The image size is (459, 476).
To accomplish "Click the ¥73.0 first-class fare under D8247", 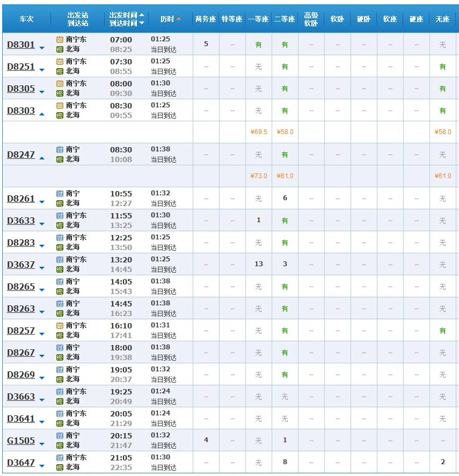I will [x=258, y=175].
